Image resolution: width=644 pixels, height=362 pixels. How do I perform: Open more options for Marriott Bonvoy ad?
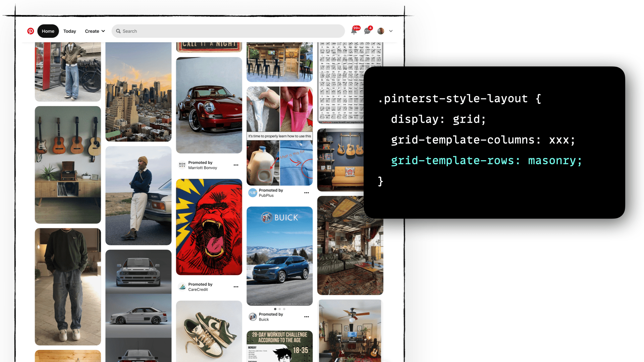coord(236,165)
